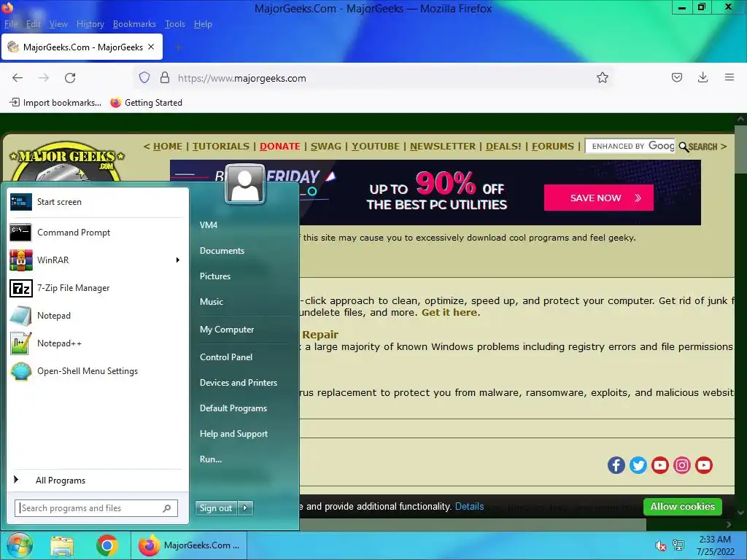Click the user account picture
Viewport: 747px width, 560px height.
click(x=245, y=184)
